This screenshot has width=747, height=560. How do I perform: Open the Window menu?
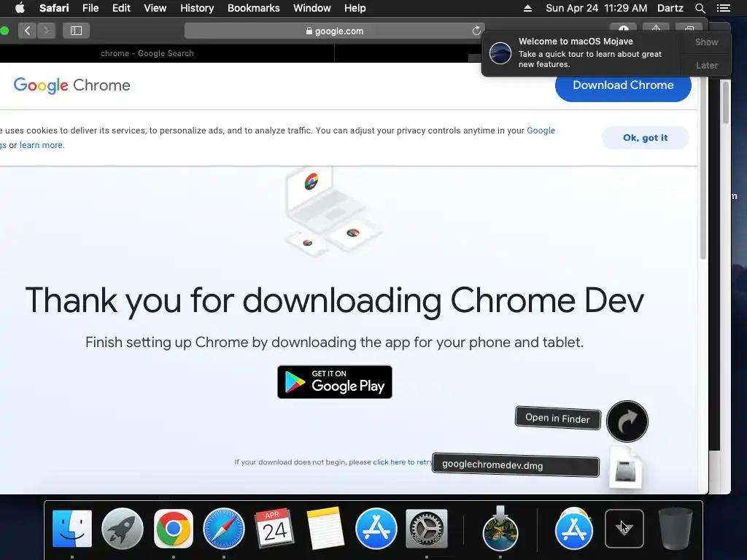tap(311, 8)
